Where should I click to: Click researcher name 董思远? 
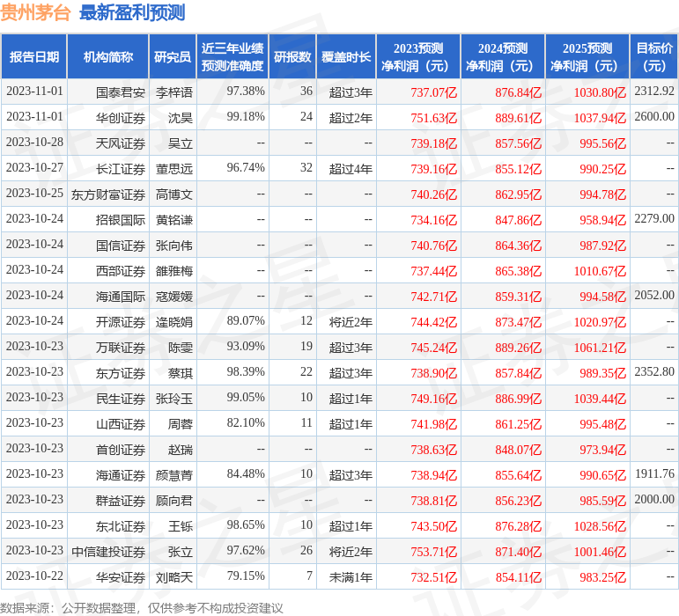pyautogui.click(x=174, y=169)
